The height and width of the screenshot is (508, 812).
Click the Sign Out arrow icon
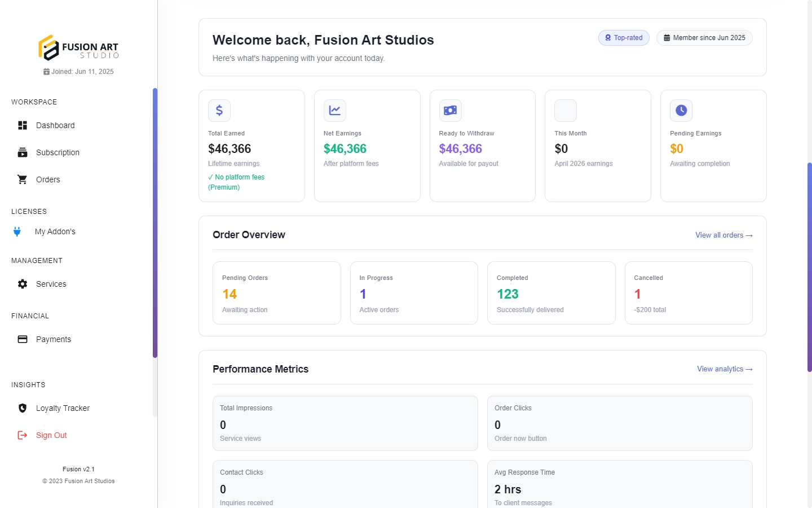pyautogui.click(x=23, y=435)
